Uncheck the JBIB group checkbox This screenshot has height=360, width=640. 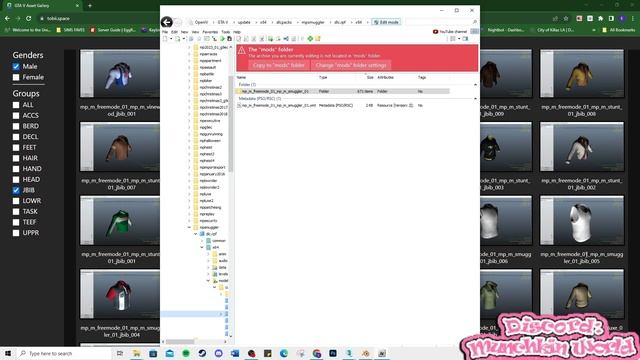pyautogui.click(x=16, y=190)
